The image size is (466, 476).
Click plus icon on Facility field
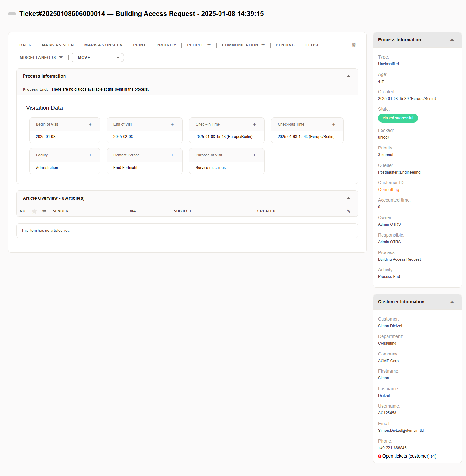click(x=90, y=155)
